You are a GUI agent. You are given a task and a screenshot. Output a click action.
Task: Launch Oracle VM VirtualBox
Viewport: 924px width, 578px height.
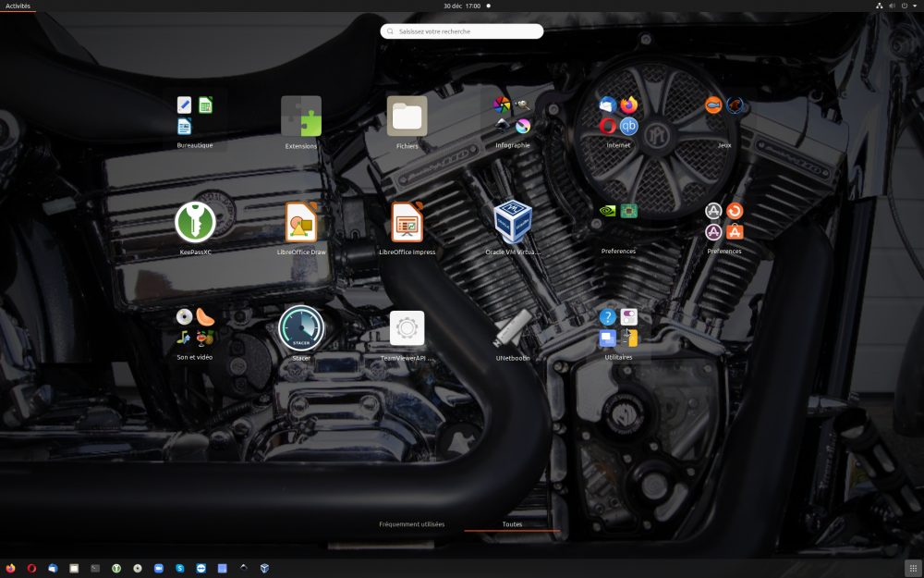point(513,223)
